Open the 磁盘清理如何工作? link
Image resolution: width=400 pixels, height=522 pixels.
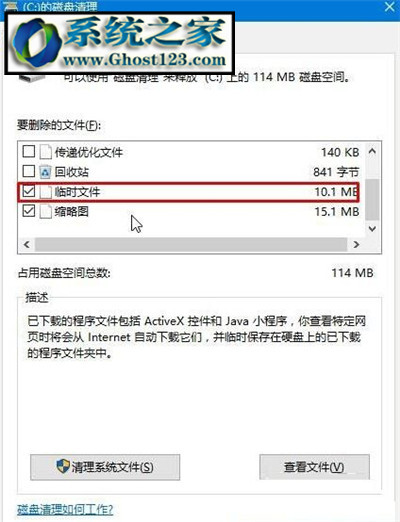pyautogui.click(x=65, y=509)
